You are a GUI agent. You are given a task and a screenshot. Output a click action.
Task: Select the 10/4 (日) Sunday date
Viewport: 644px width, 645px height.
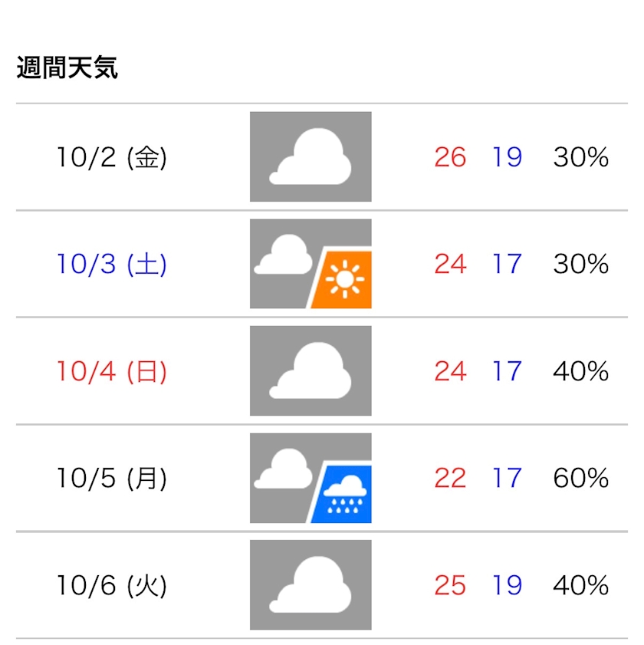click(x=112, y=371)
